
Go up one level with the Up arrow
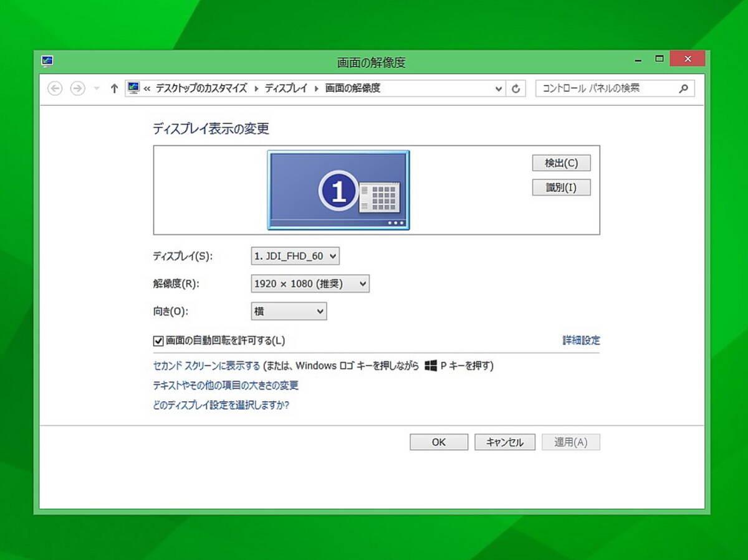click(x=114, y=89)
